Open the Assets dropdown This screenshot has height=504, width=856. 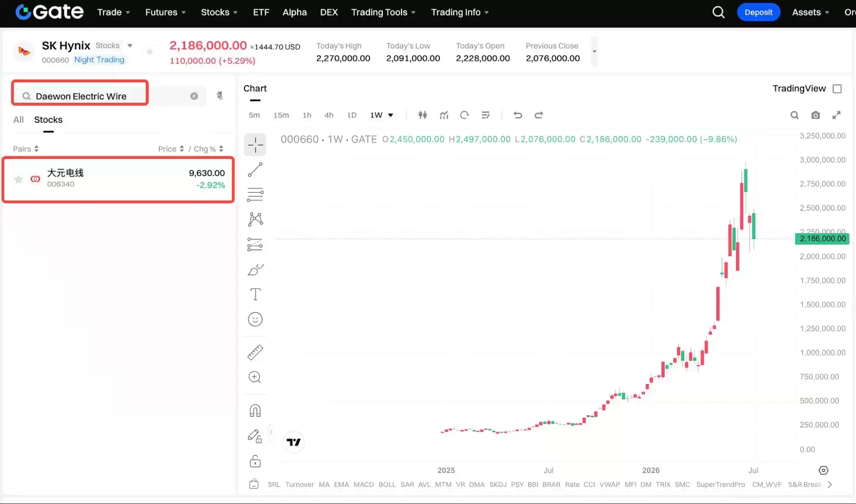click(810, 12)
